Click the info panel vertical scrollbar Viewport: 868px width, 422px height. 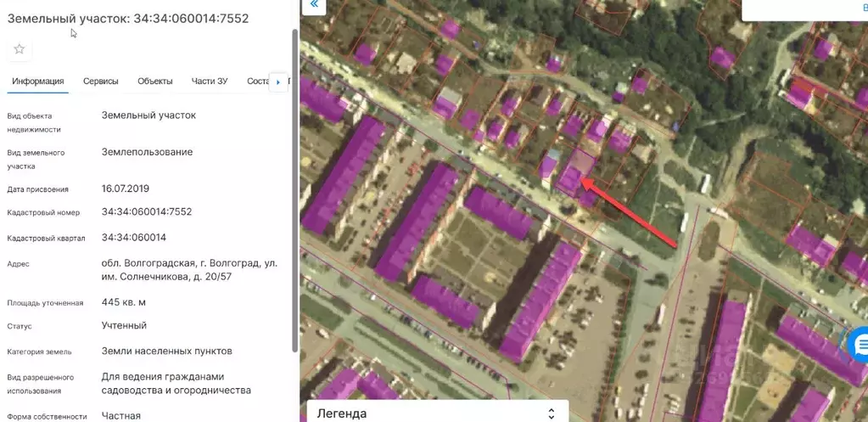294,187
